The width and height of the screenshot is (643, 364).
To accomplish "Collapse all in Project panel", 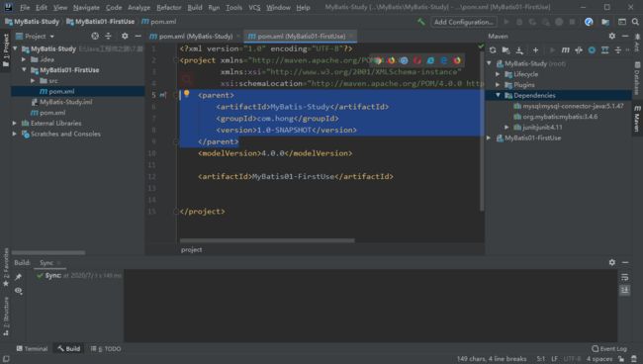I will [x=108, y=36].
